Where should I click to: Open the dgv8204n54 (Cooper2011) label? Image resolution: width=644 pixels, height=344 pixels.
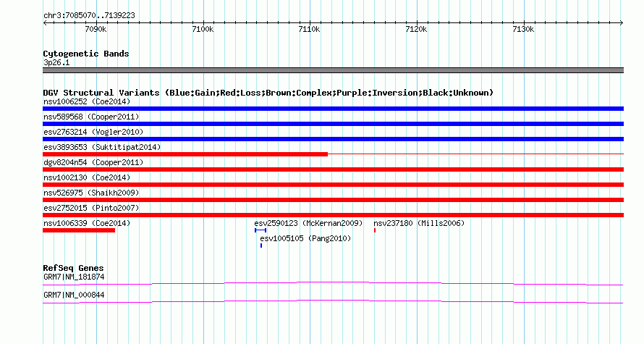point(93,162)
